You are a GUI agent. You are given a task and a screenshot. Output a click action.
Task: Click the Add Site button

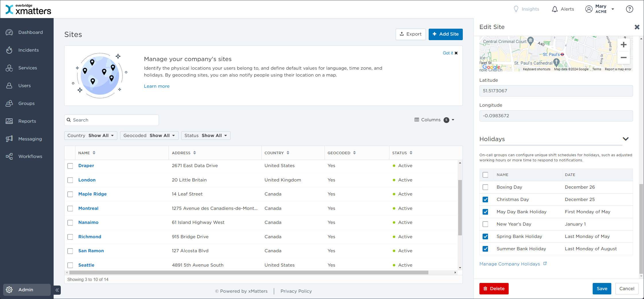(445, 34)
